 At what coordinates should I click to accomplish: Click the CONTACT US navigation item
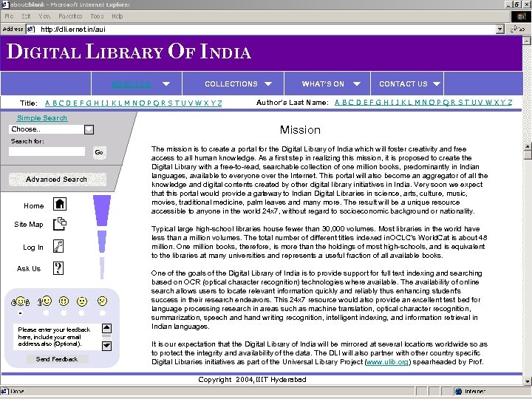point(403,83)
